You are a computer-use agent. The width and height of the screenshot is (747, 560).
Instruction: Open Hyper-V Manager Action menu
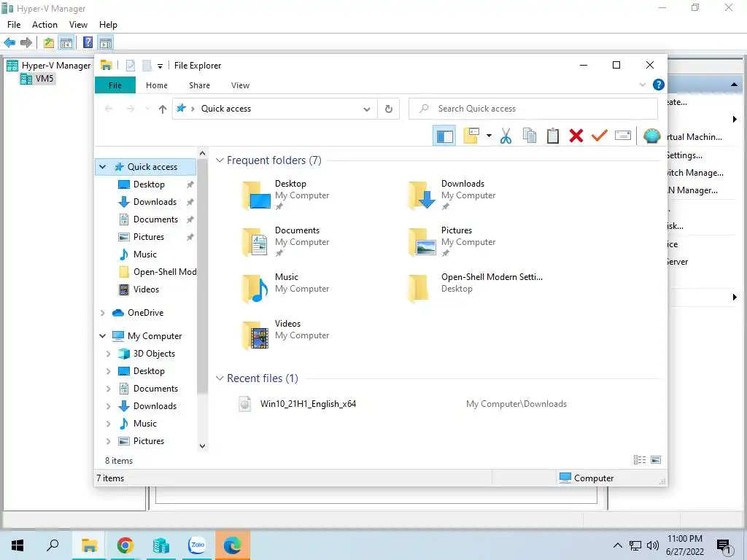click(44, 25)
